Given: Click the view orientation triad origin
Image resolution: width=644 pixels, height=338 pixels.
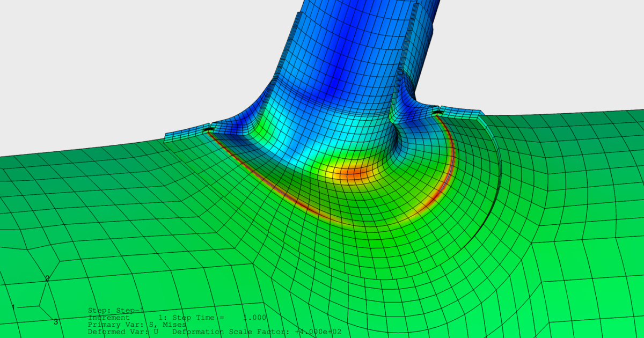Looking at the screenshot, I should tap(39, 306).
